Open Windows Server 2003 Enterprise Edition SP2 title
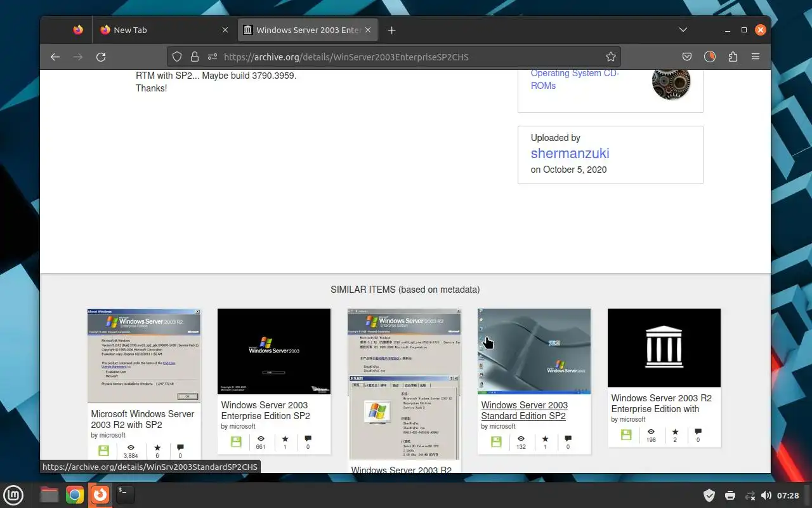The height and width of the screenshot is (508, 812). (265, 410)
